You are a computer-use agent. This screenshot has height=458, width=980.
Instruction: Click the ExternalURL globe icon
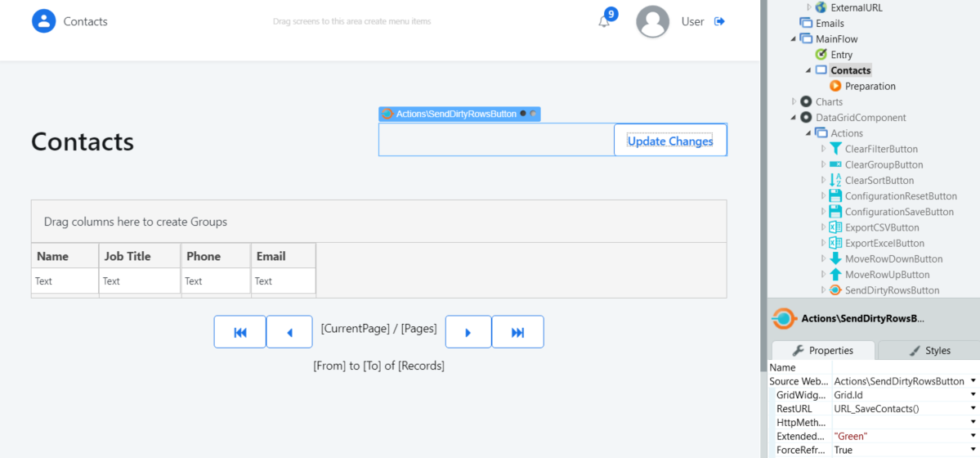[821, 7]
